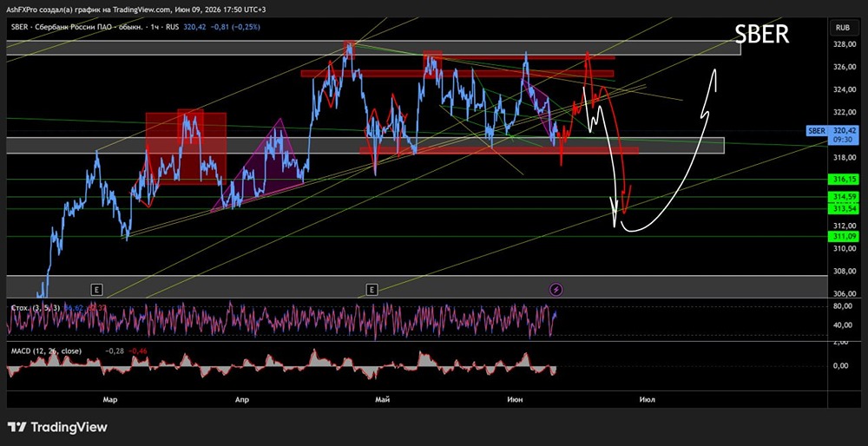Click the Май label on time axis
The width and height of the screenshot is (868, 446).
coord(383,399)
